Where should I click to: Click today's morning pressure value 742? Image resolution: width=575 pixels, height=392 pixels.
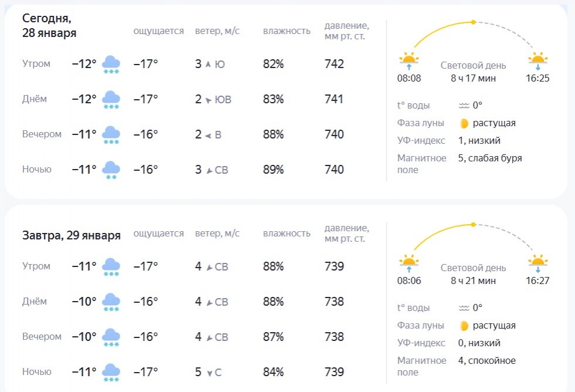pos(334,65)
